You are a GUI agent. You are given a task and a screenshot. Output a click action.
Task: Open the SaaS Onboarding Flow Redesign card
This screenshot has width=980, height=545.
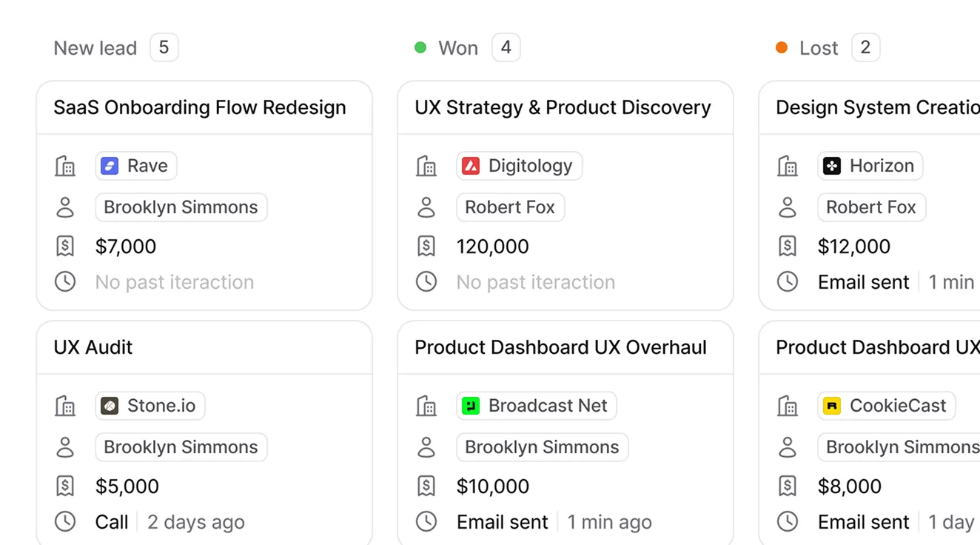click(x=200, y=107)
